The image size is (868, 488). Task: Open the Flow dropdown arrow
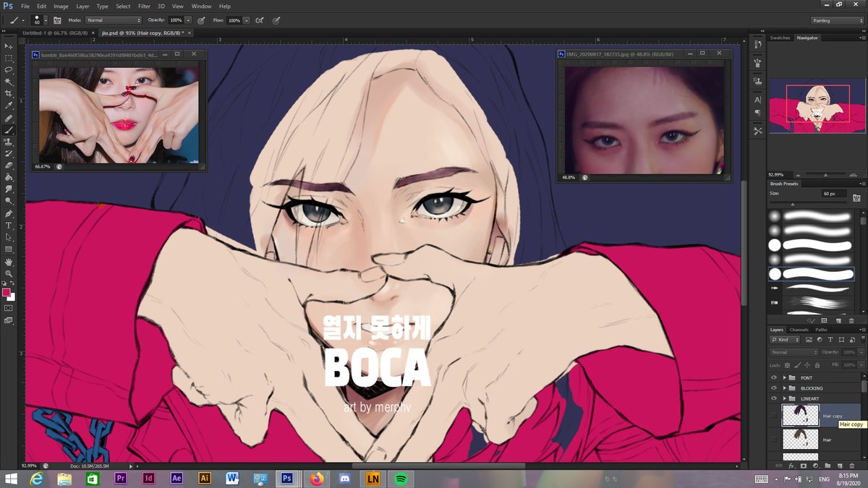click(246, 20)
